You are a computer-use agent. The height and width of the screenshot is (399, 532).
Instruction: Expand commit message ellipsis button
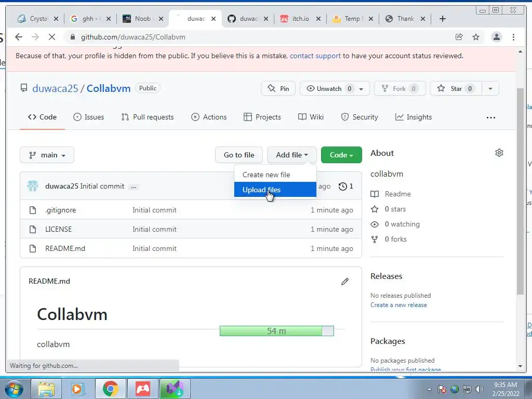pyautogui.click(x=134, y=187)
